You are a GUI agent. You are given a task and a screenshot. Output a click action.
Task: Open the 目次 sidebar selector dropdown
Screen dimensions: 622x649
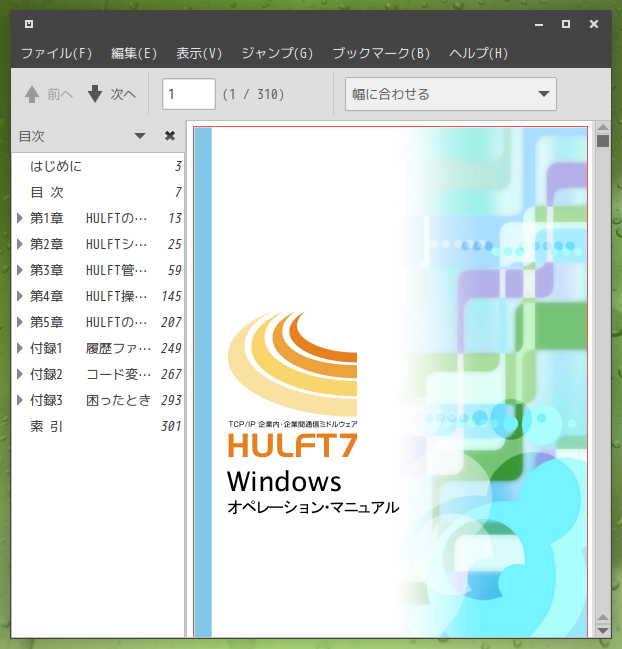pyautogui.click(x=140, y=136)
